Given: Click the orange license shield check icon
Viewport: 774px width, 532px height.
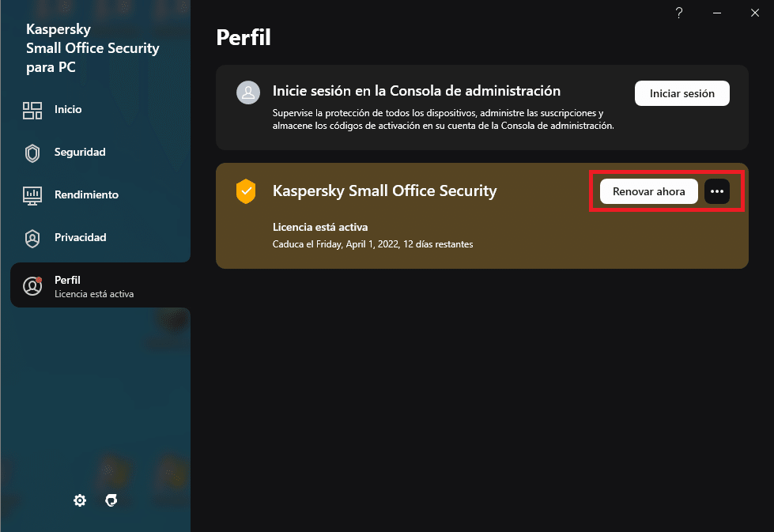Looking at the screenshot, I should tap(247, 191).
